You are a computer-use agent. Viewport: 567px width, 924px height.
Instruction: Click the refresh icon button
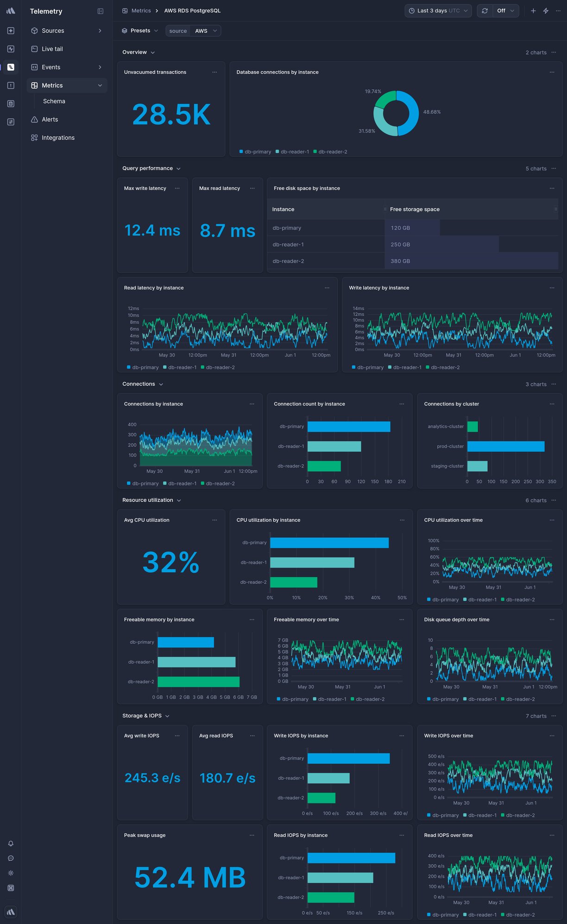pyautogui.click(x=485, y=11)
